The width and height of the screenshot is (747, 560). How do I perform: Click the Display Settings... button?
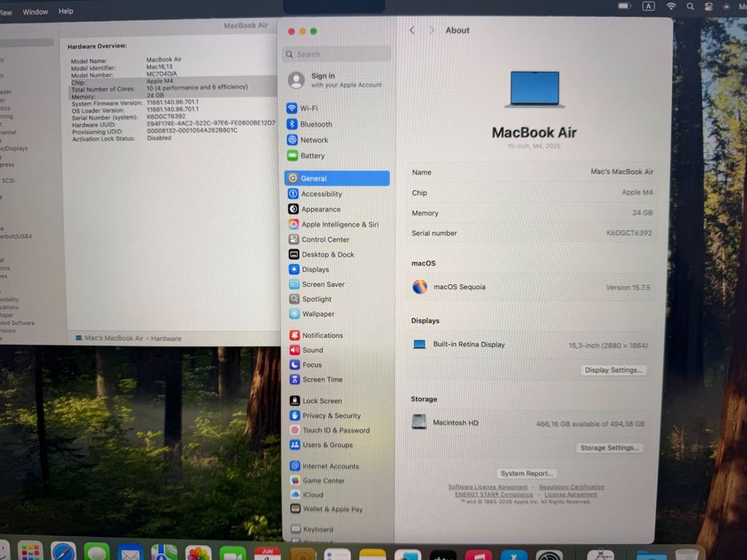pos(613,370)
